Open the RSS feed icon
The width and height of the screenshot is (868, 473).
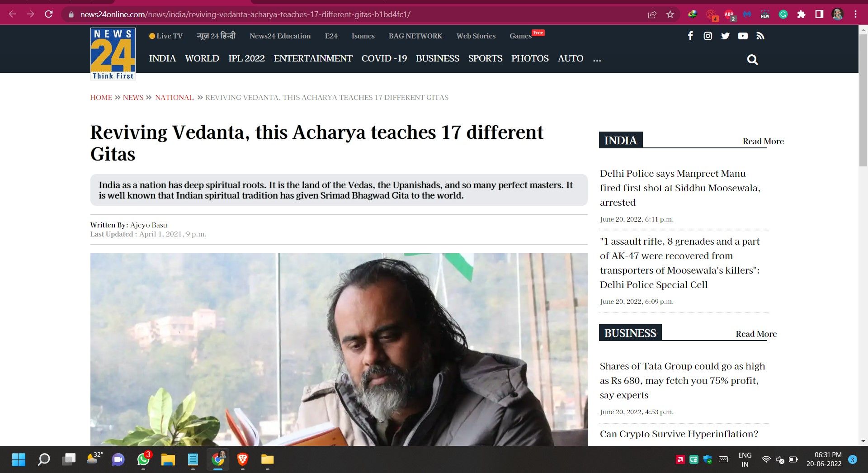[760, 36]
